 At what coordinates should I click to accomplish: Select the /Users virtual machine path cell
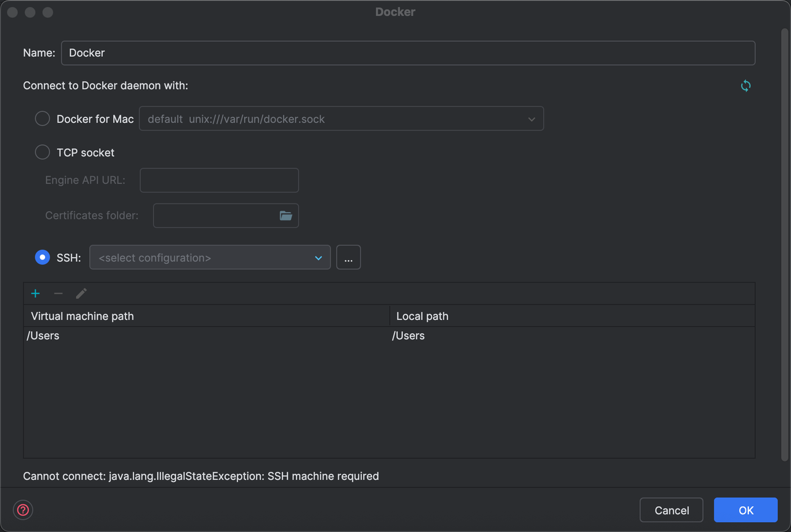pyautogui.click(x=206, y=336)
